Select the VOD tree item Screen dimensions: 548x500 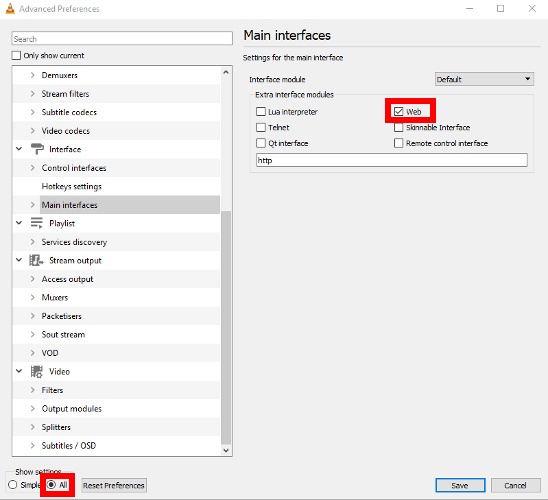tap(50, 353)
